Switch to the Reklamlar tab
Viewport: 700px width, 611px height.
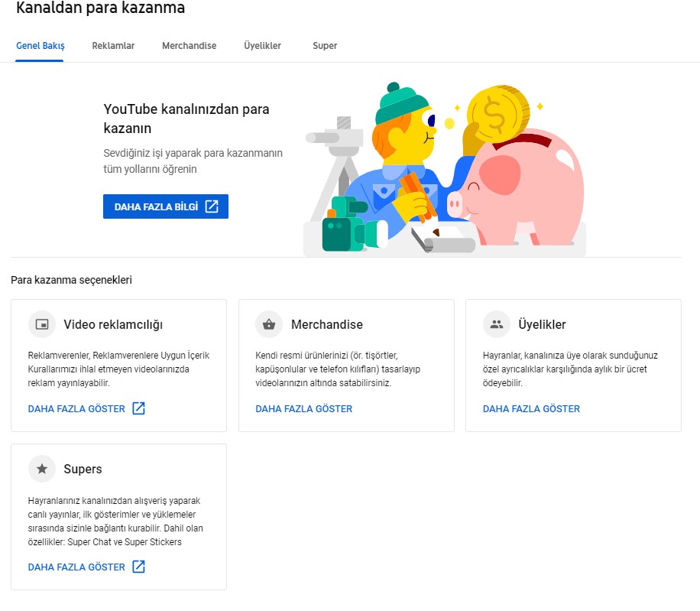pos(113,46)
